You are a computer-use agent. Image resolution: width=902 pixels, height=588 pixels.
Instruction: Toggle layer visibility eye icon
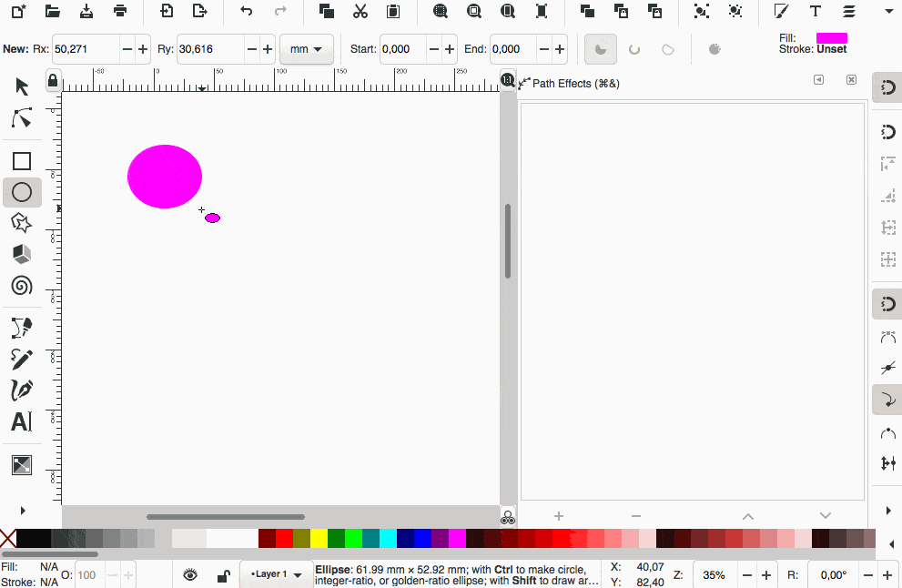coord(190,574)
